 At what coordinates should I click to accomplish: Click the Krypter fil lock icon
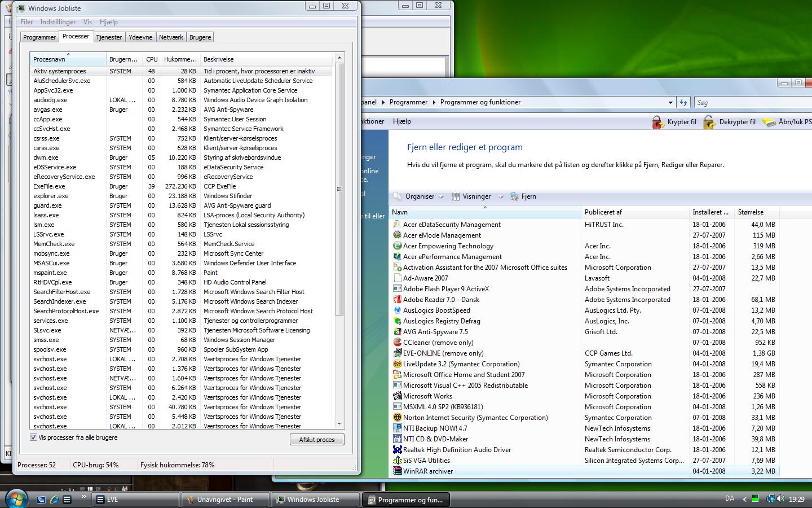pyautogui.click(x=657, y=122)
